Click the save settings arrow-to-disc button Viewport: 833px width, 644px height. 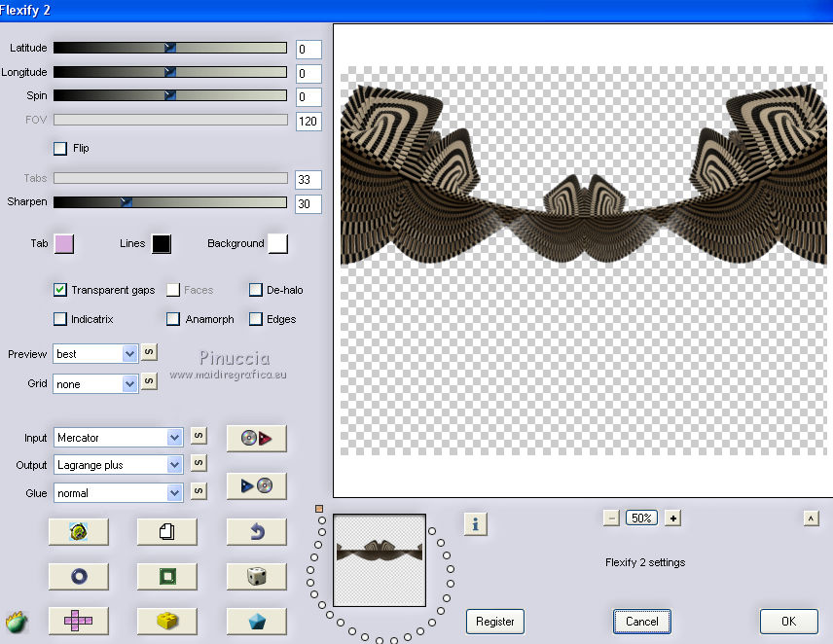pos(256,485)
